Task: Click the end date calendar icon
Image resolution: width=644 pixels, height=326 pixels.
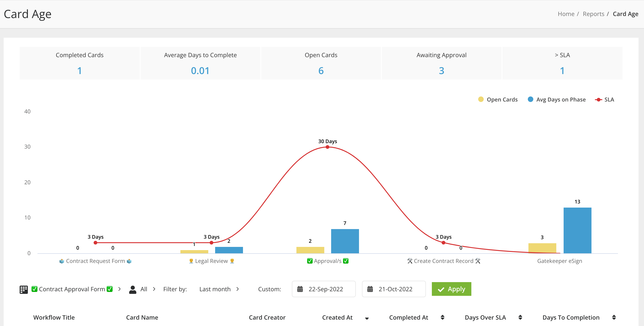Action: click(x=370, y=289)
